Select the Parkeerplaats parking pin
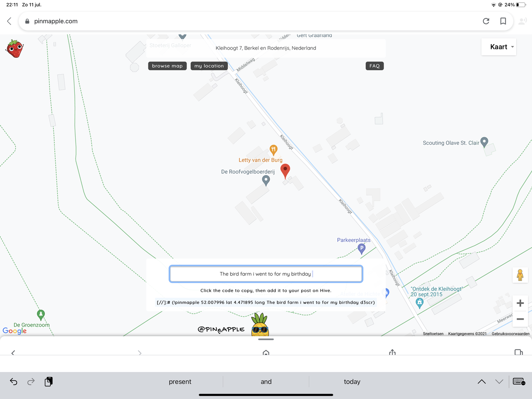532x399 pixels. (x=362, y=249)
